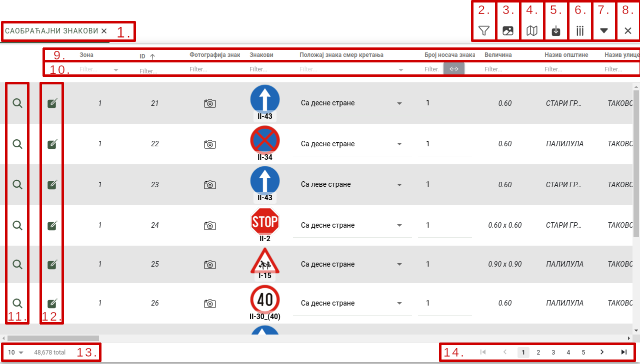Show records on the map
Screen dimensions: 640x364
coord(532,31)
